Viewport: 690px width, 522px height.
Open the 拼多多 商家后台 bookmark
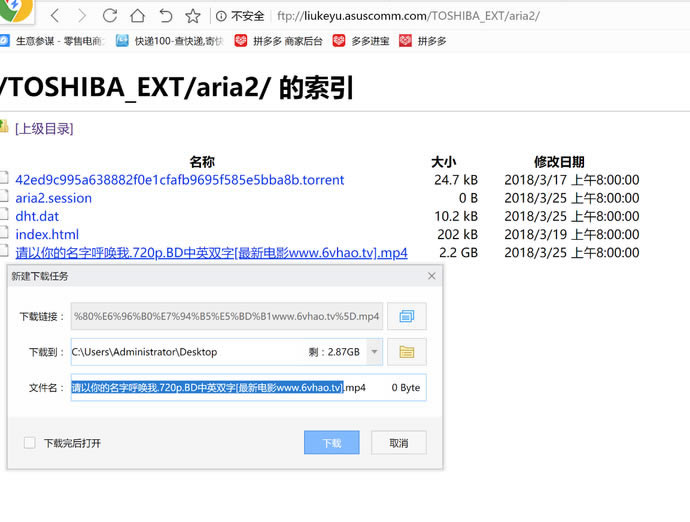[277, 41]
